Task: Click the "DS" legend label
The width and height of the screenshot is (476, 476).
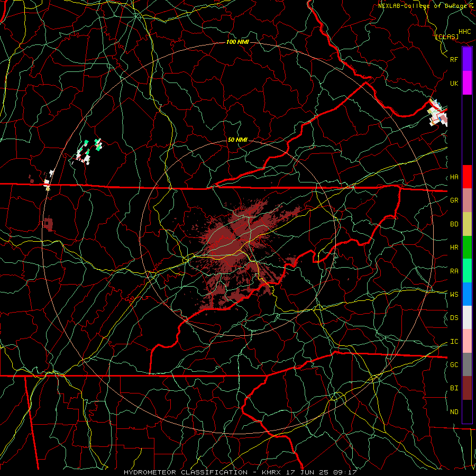Action: [x=454, y=318]
